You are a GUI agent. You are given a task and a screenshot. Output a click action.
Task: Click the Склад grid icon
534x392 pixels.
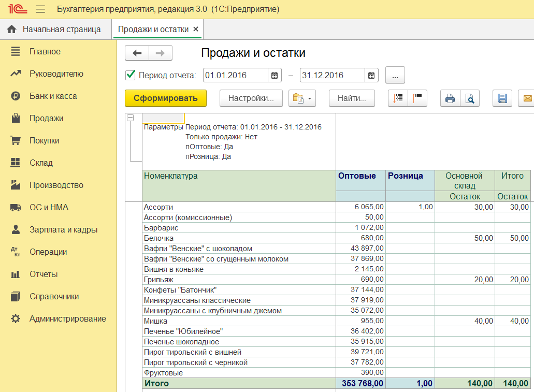click(x=16, y=163)
